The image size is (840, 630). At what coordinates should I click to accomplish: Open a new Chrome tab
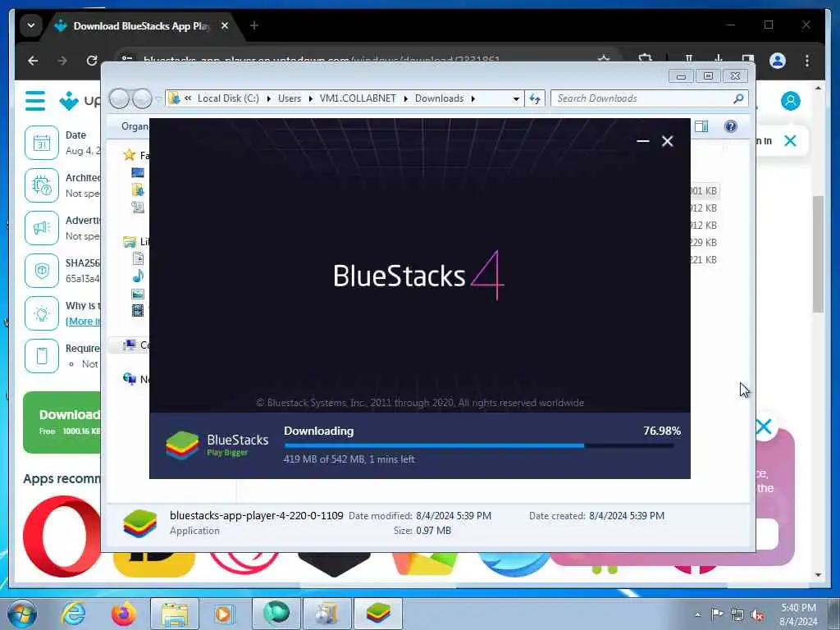[x=254, y=25]
